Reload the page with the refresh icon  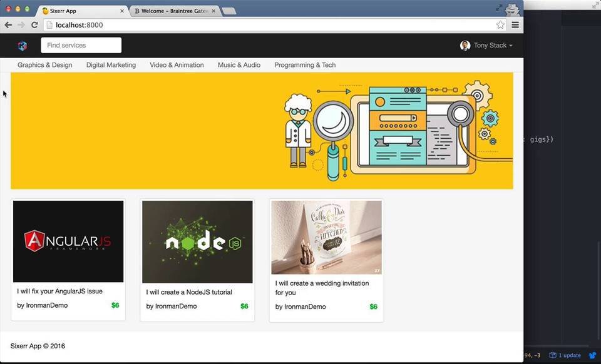point(34,25)
